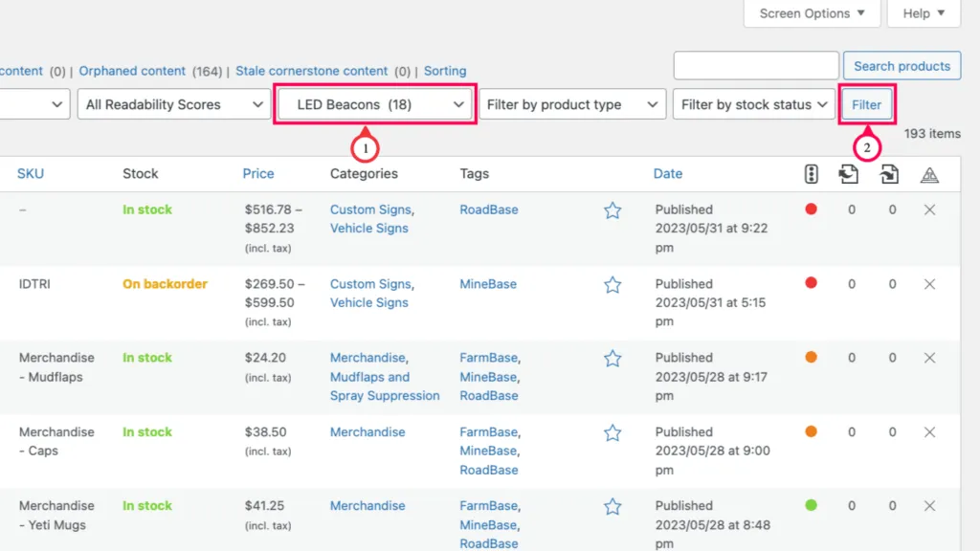This screenshot has height=551, width=980.
Task: Open the Stale cornerstone content link
Action: (311, 71)
